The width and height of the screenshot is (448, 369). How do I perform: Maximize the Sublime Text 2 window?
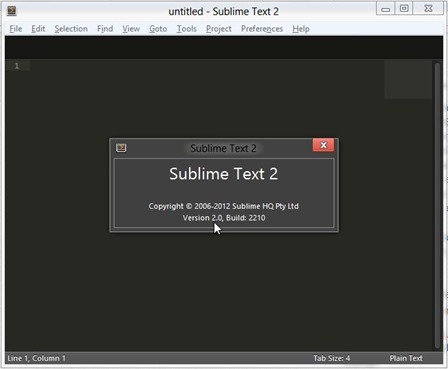pyautogui.click(x=404, y=9)
